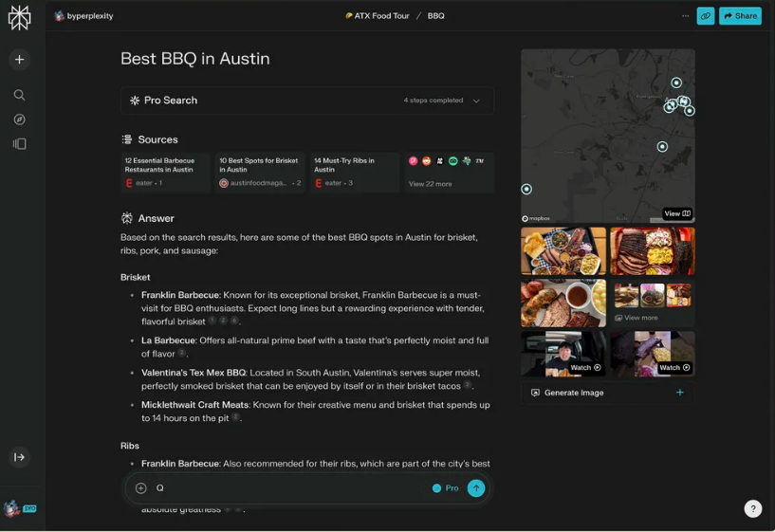Open profile avatar with pro badge
The height and width of the screenshot is (532, 775).
[19, 508]
